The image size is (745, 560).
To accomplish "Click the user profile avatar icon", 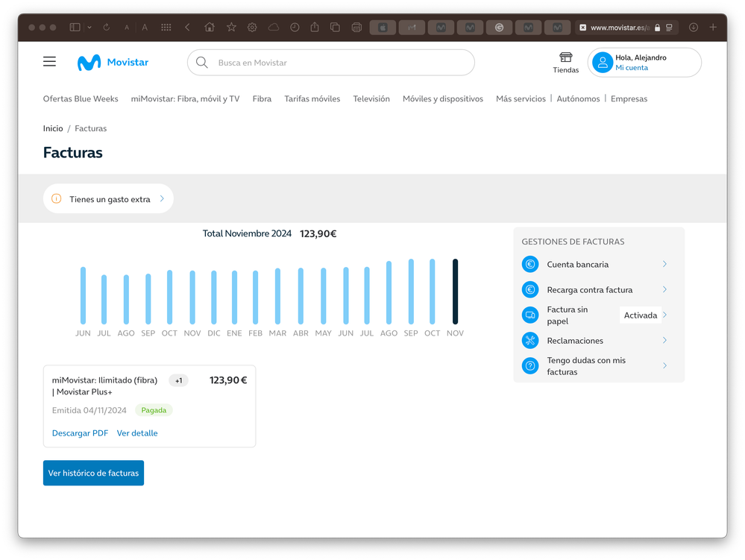I will tap(603, 63).
